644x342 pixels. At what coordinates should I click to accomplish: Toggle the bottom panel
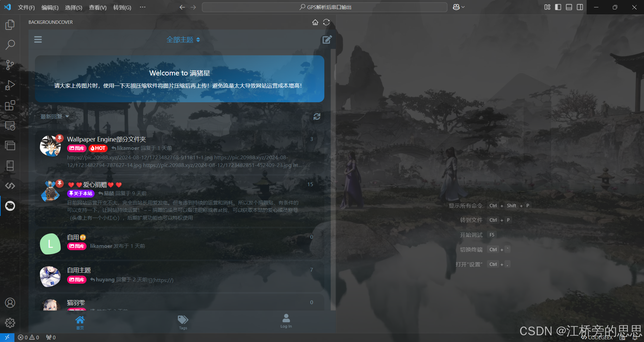click(569, 7)
